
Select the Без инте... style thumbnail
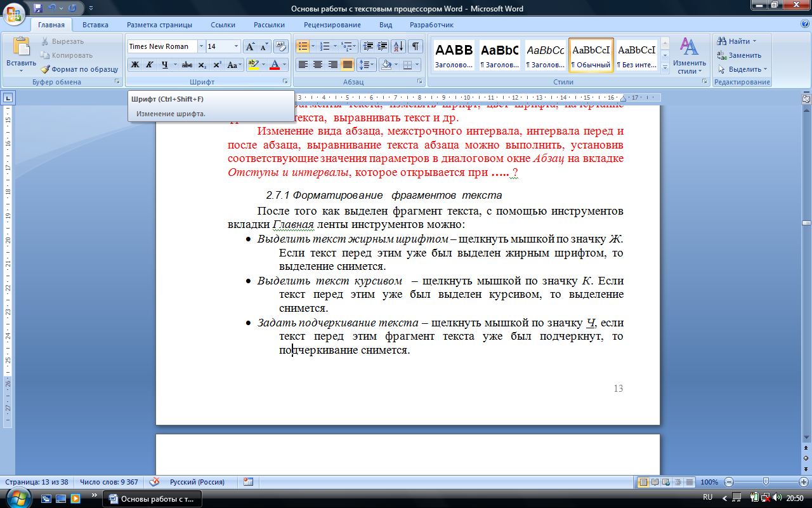(x=637, y=55)
